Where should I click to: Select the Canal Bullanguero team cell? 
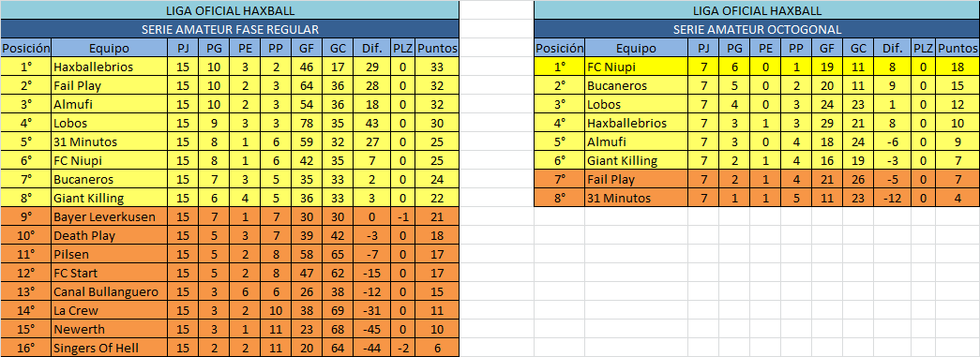tap(110, 291)
